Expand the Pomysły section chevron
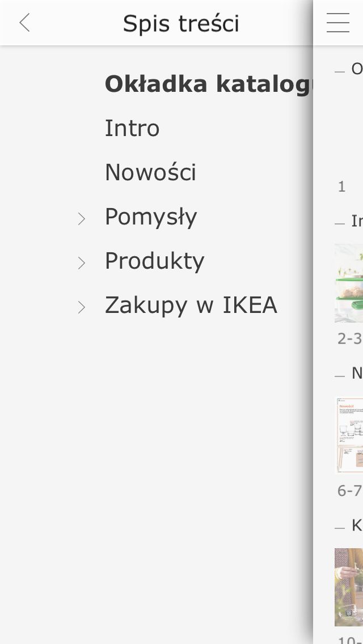 pos(82,219)
